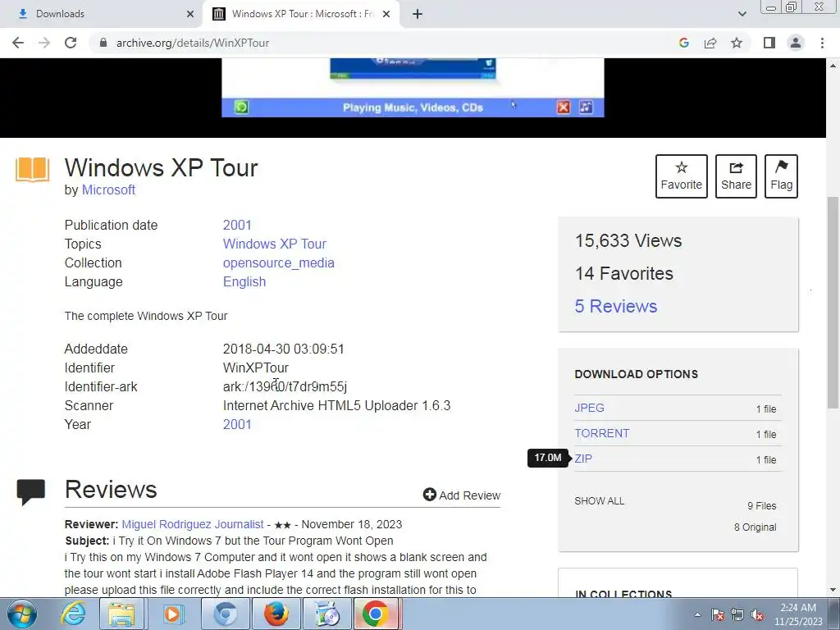Close the Windows XP Tour tab
Image resolution: width=840 pixels, height=630 pixels.
[x=386, y=14]
